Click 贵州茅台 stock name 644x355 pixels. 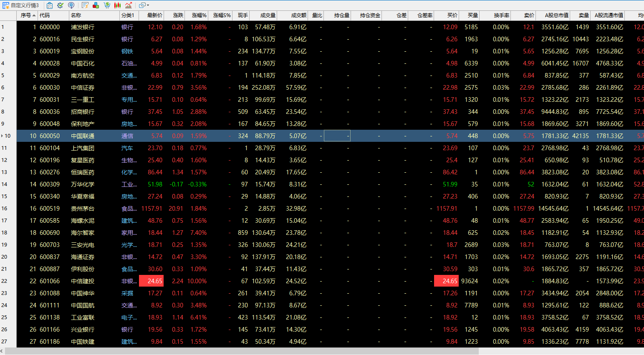pyautogui.click(x=83, y=209)
